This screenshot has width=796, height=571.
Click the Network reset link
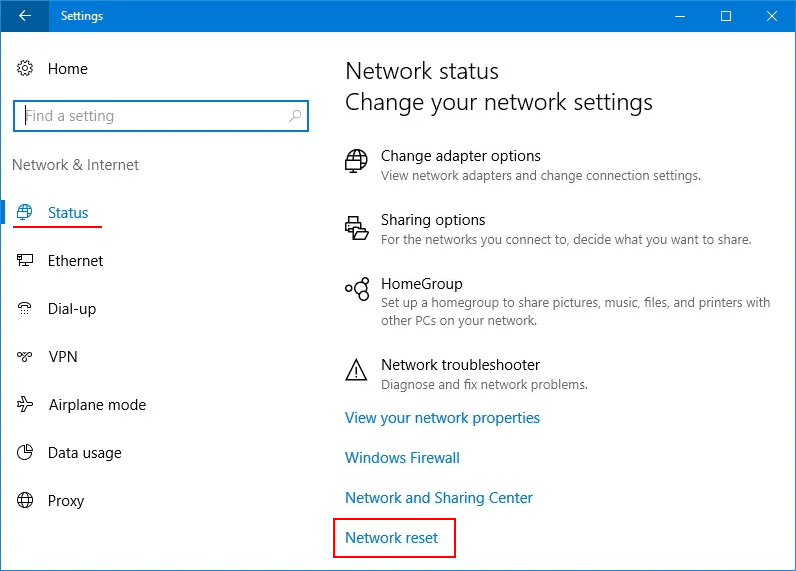coord(391,538)
